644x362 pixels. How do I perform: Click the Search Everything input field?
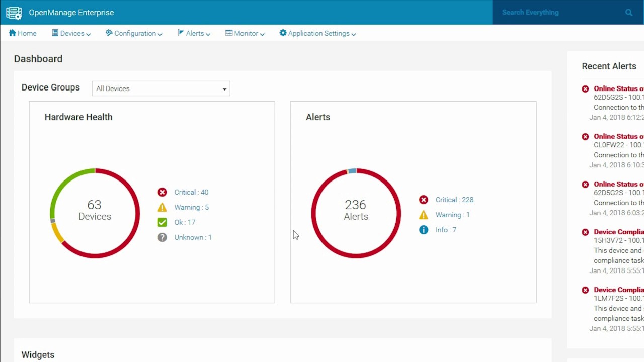pos(558,13)
